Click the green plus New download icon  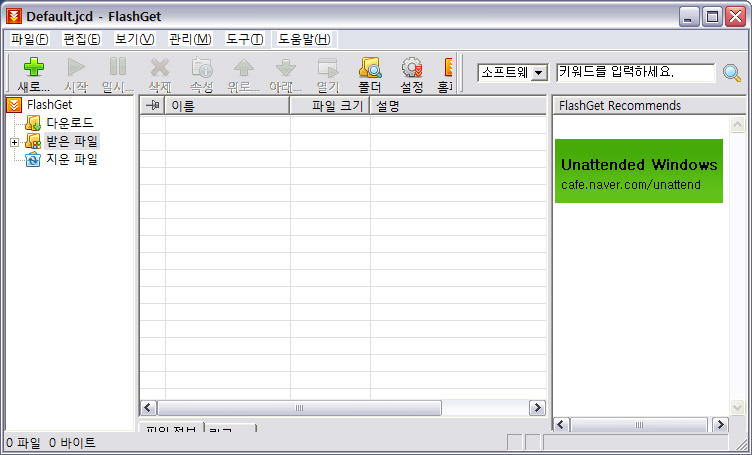point(34,67)
